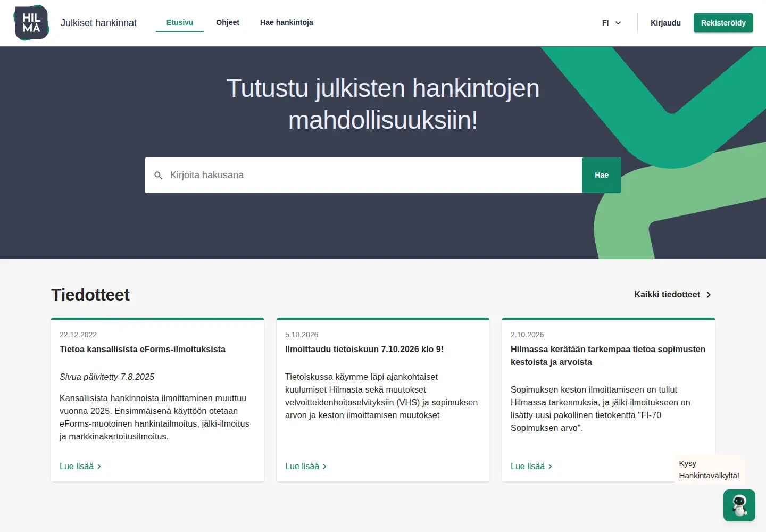Click the magnifier icon in search field
This screenshot has width=766, height=532.
pos(158,175)
